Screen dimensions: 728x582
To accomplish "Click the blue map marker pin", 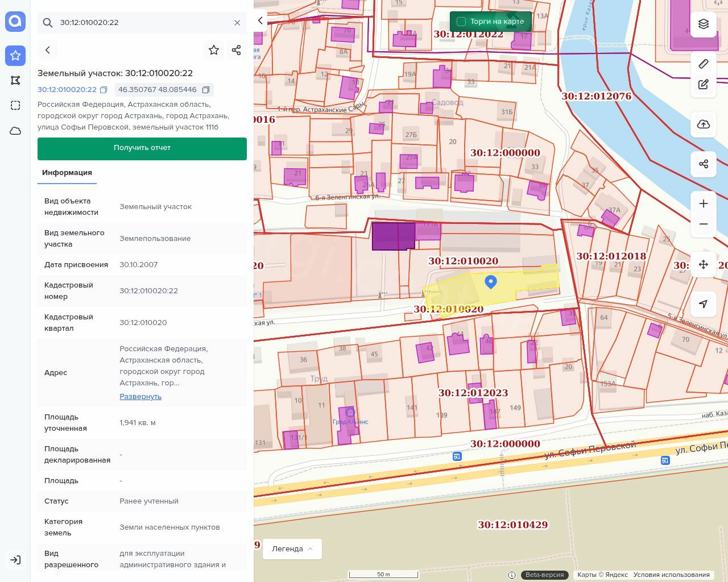I will 491,281.
